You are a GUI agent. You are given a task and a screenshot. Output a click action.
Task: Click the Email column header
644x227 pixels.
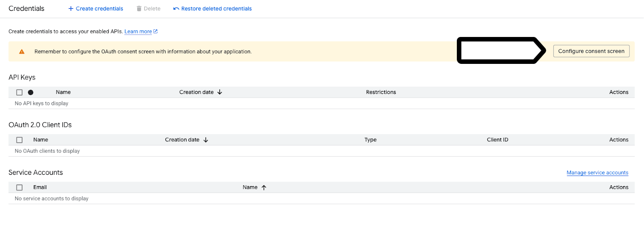pos(40,187)
